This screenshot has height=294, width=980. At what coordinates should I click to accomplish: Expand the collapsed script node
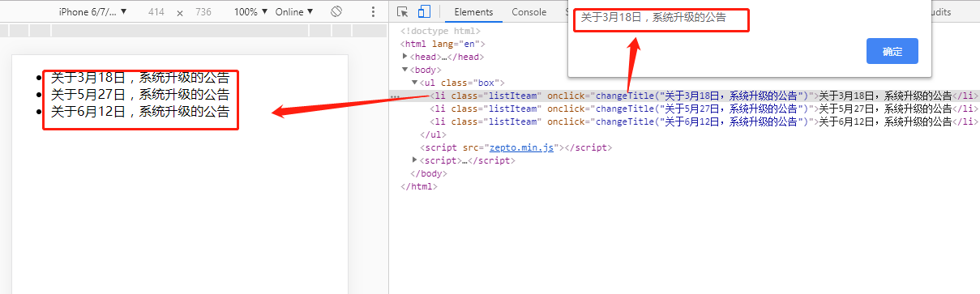(415, 160)
